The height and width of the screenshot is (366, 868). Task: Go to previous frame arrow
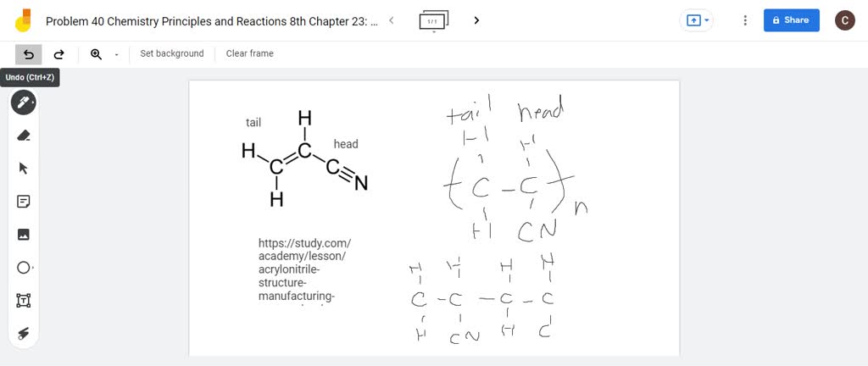pos(392,20)
